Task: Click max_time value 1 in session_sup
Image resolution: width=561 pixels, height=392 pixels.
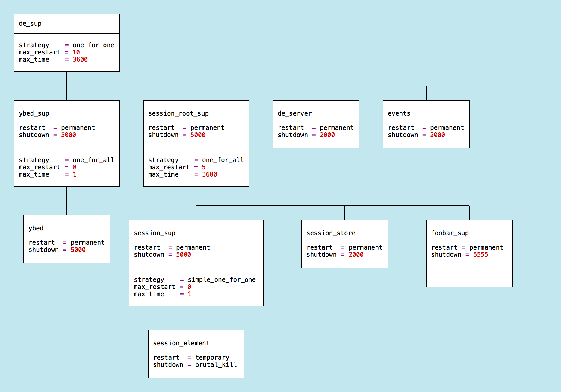Action: (x=190, y=294)
